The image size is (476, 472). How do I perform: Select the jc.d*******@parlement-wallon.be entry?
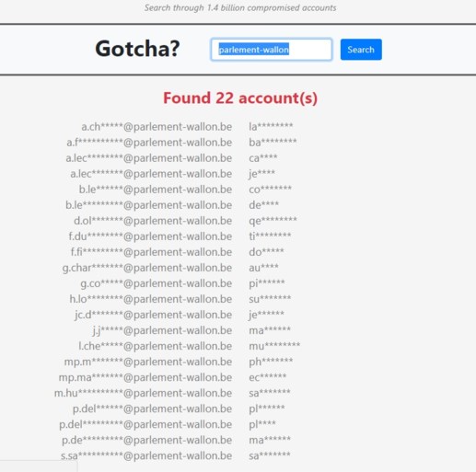[x=153, y=315]
